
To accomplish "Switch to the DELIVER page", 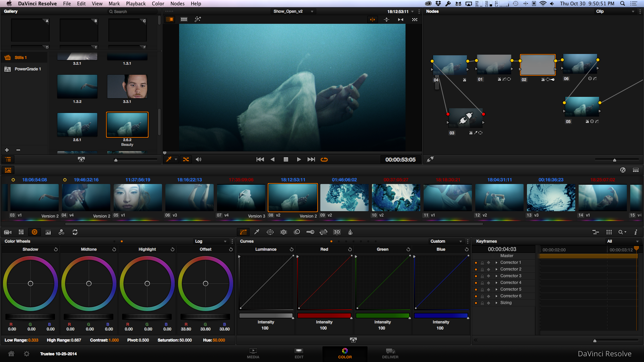I will (390, 353).
